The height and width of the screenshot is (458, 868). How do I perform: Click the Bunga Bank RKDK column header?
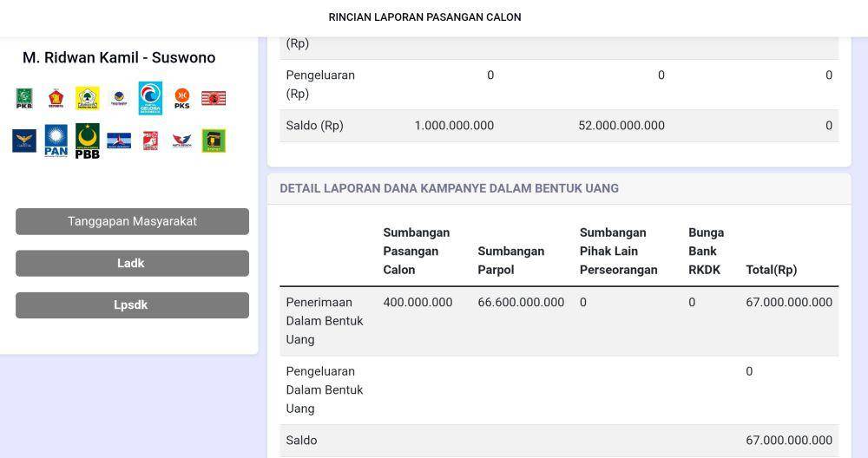pos(706,252)
